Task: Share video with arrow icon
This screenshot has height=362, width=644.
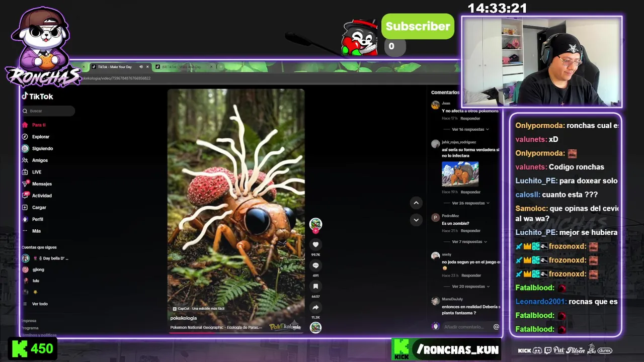Action: tap(315, 307)
